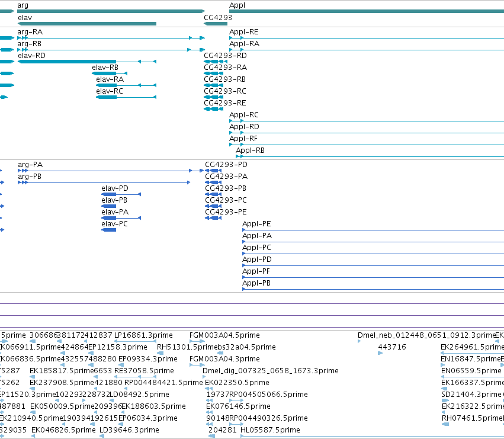Select EST LP16861.3prime
Viewport: 504px width, 439px height.
click(x=143, y=335)
